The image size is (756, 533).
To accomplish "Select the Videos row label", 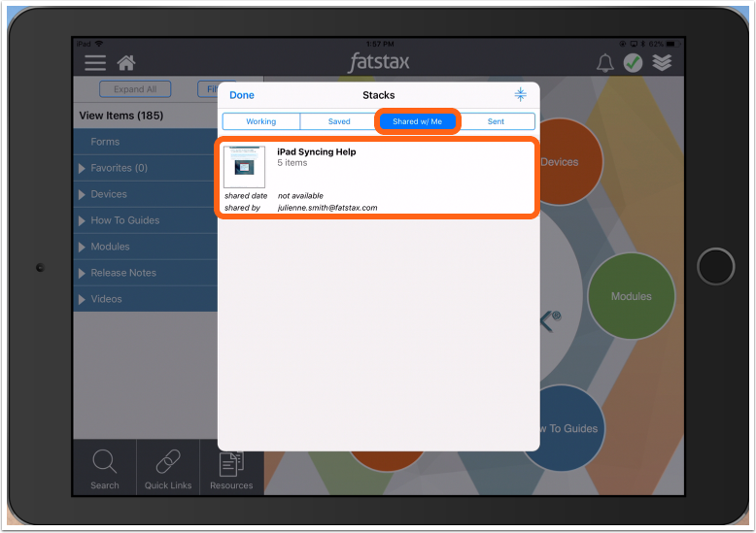I will [x=106, y=299].
